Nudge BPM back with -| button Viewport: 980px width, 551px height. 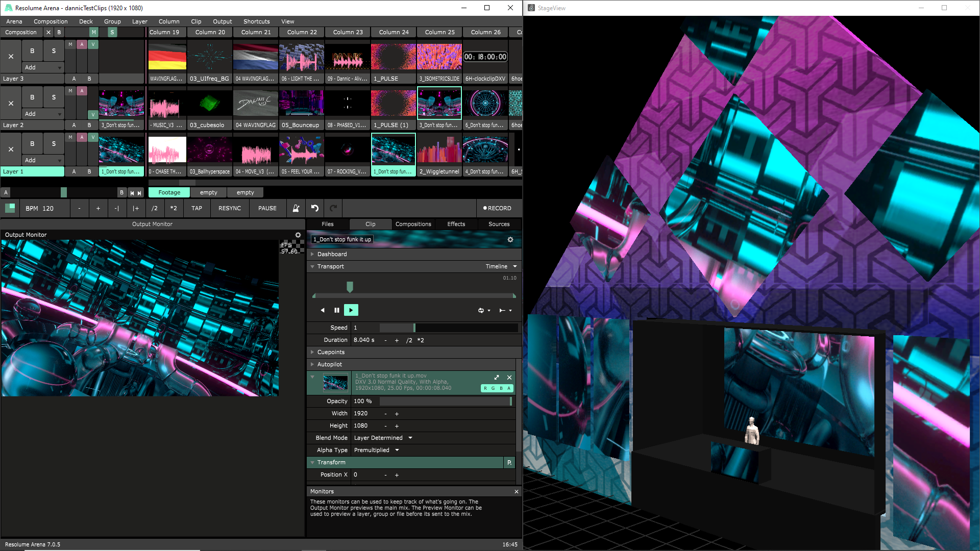tap(117, 208)
